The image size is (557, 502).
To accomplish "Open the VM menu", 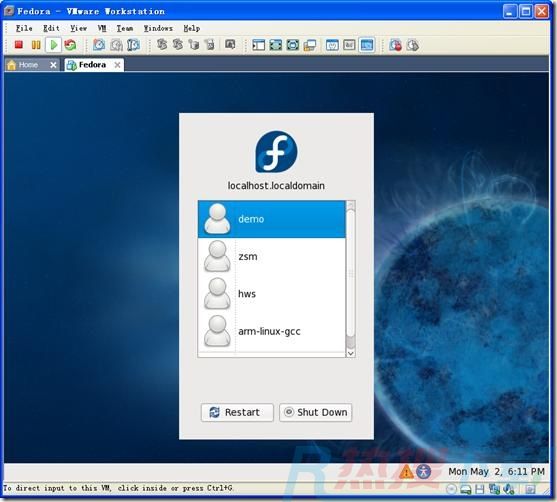I will [x=102, y=28].
